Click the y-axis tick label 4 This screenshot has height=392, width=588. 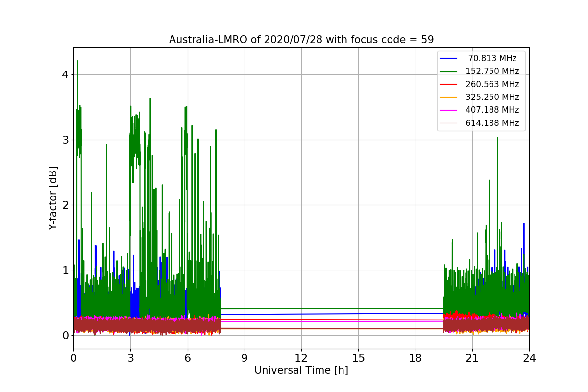click(x=65, y=75)
